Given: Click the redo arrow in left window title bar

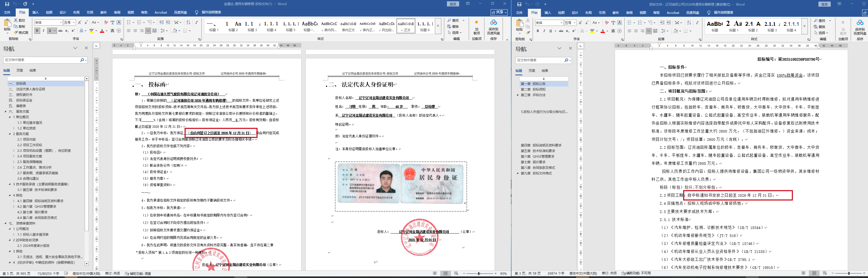Looking at the screenshot, I should pyautogui.click(x=25, y=4).
